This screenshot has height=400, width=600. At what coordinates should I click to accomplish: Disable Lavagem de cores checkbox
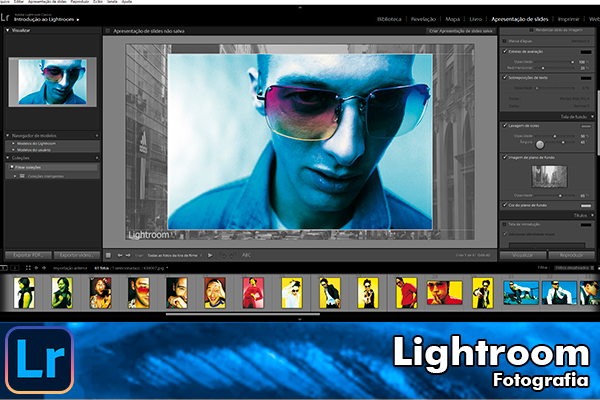[x=505, y=125]
